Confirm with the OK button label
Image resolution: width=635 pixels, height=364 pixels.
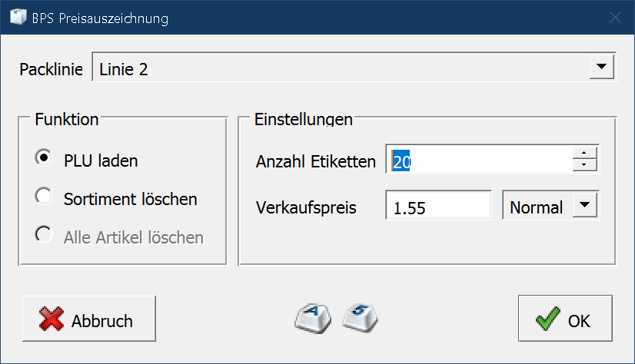[579, 321]
